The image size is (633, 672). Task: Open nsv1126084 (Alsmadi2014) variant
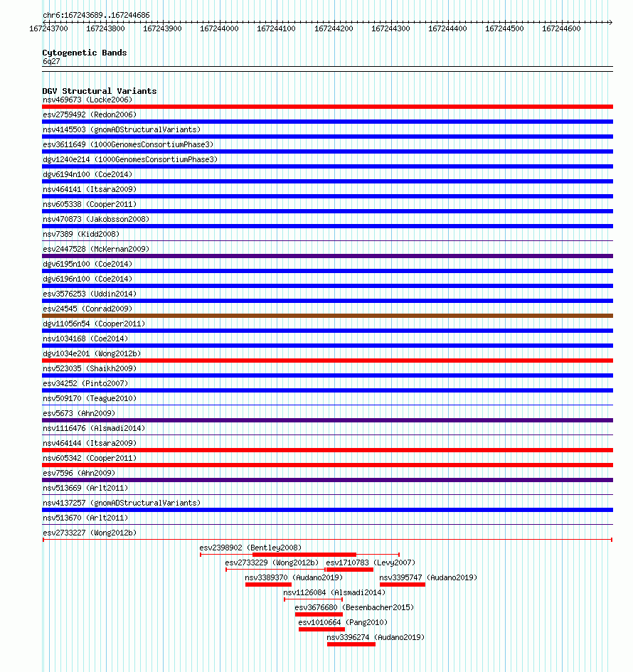coord(334,593)
